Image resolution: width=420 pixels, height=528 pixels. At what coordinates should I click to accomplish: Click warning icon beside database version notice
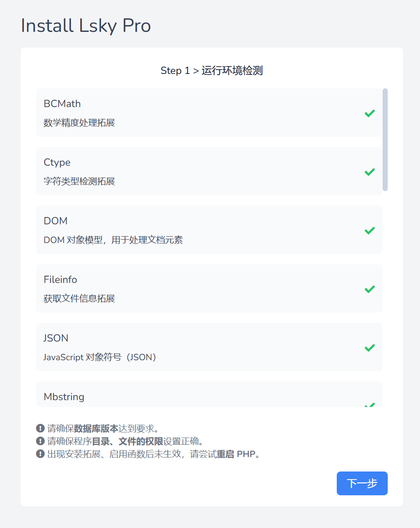pos(40,428)
